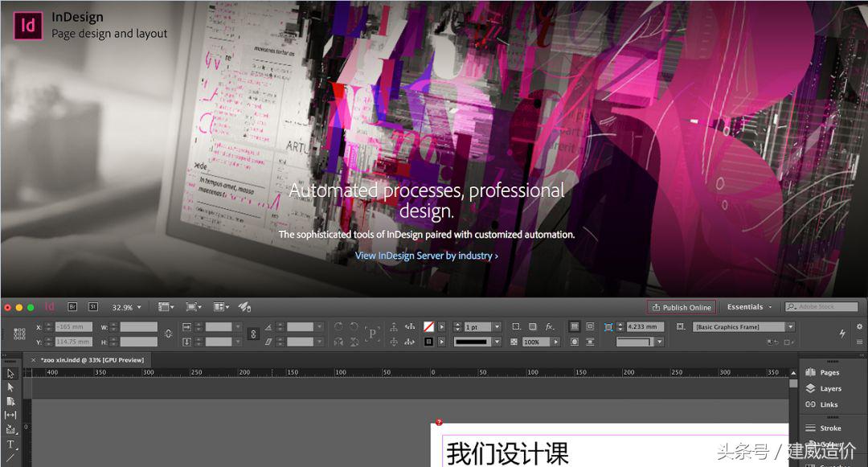
Task: Click the Publish Online button
Action: [x=681, y=306]
